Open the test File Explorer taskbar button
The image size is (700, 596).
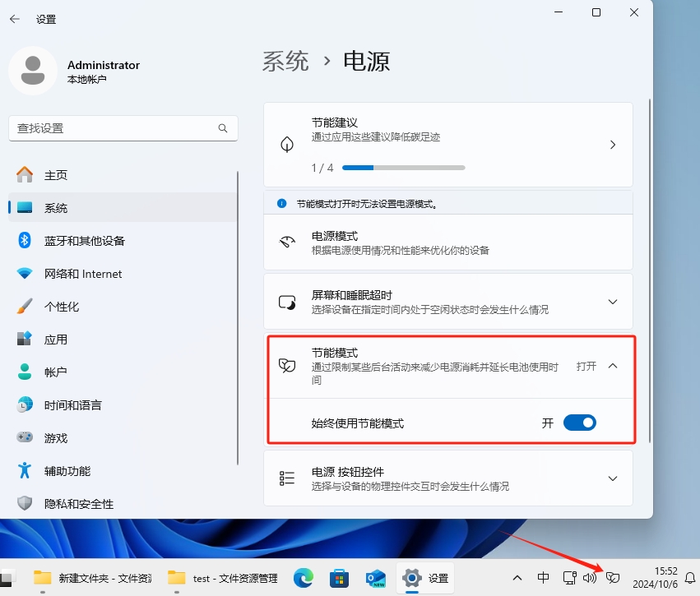point(223,578)
